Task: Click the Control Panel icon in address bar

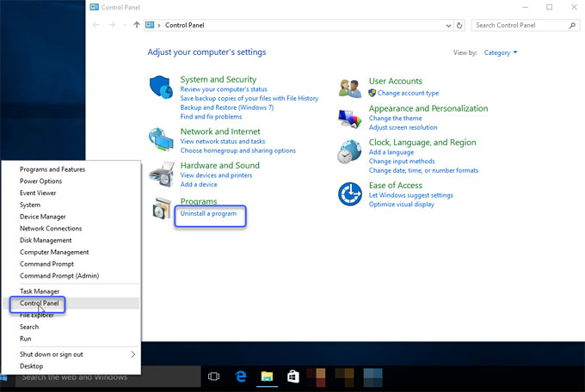Action: pos(150,25)
